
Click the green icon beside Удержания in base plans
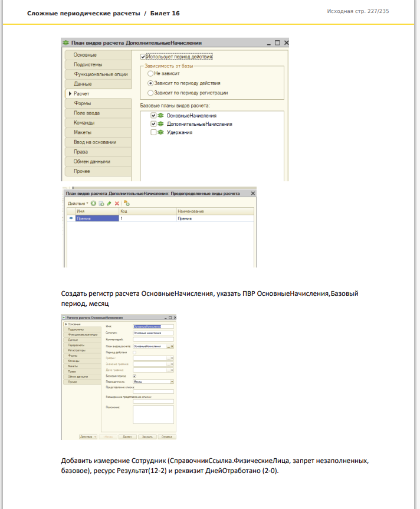pos(160,132)
